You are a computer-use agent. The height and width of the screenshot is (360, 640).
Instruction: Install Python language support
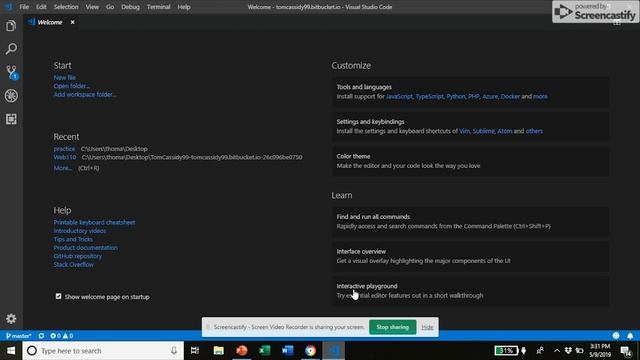[456, 97]
